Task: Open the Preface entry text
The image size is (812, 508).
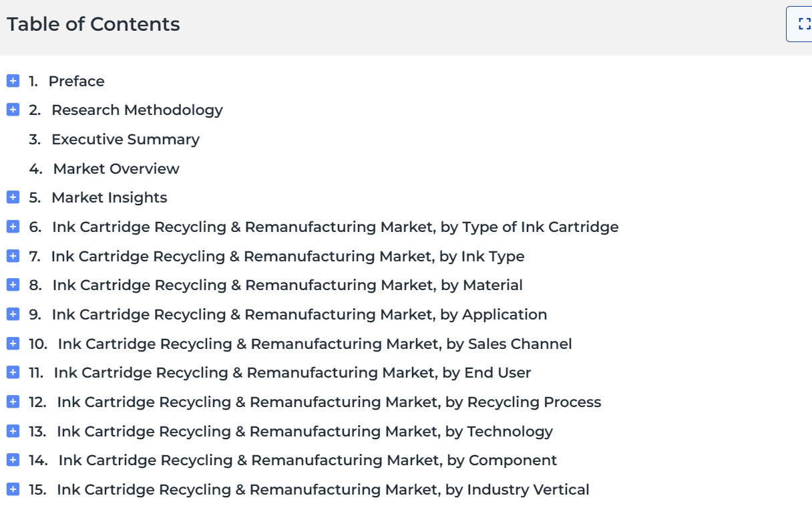Action: [x=77, y=81]
